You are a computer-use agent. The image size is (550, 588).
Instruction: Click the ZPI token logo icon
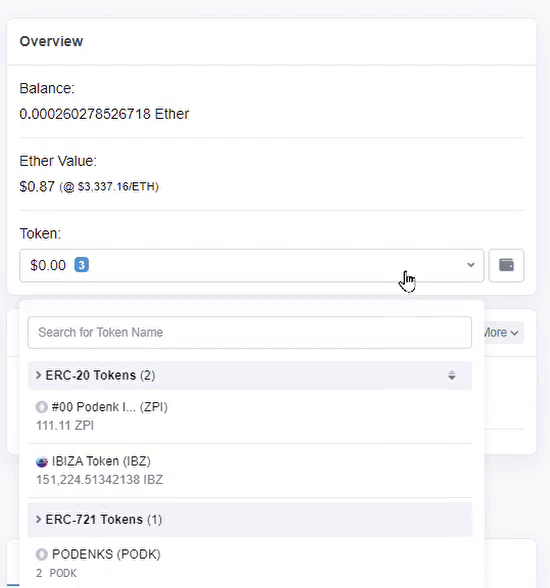tap(42, 407)
